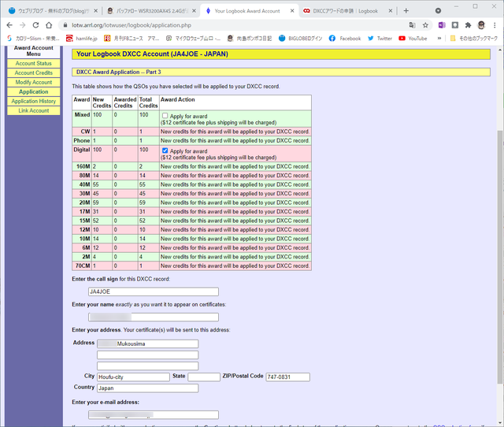
Task: Open Account Status in the menu
Action: [33, 63]
